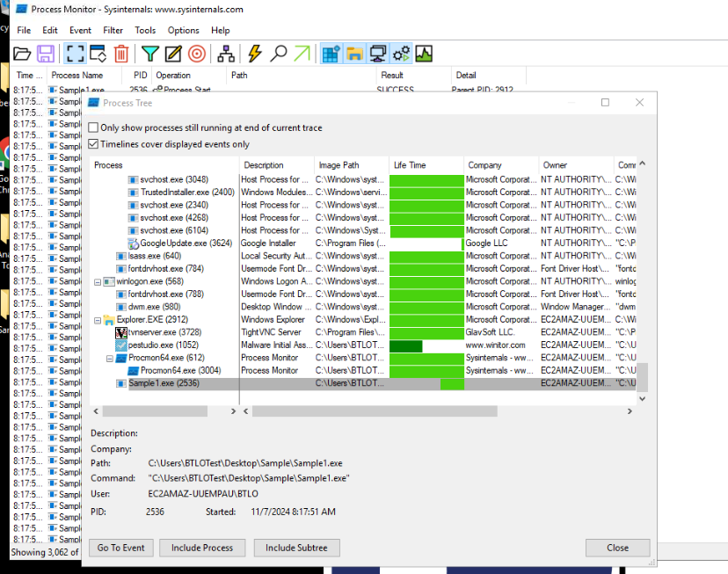Click the Explorer.EXE folder icon
728x574 pixels.
(x=109, y=320)
